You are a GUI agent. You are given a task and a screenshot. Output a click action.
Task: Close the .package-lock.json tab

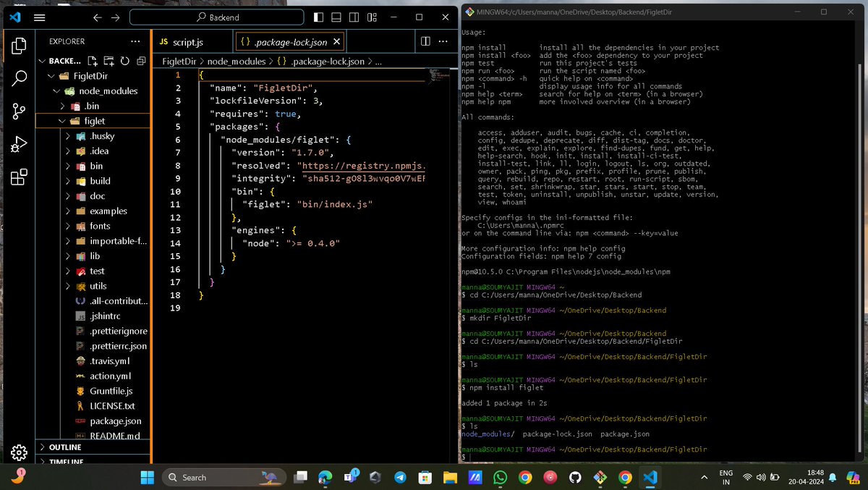click(x=335, y=42)
